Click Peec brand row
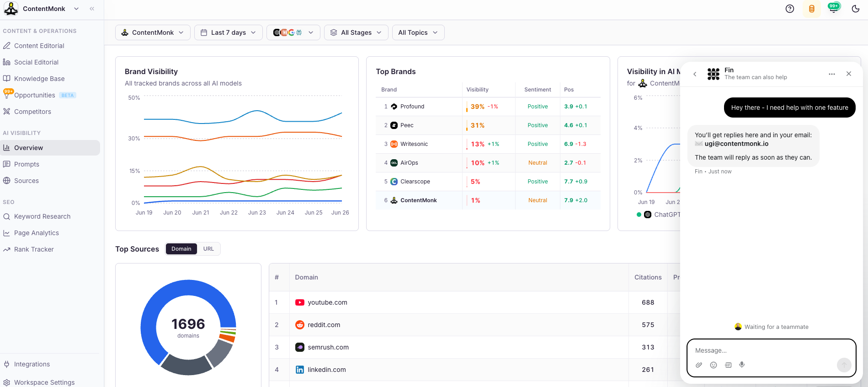Screen dimensions: 868x387 488,125
